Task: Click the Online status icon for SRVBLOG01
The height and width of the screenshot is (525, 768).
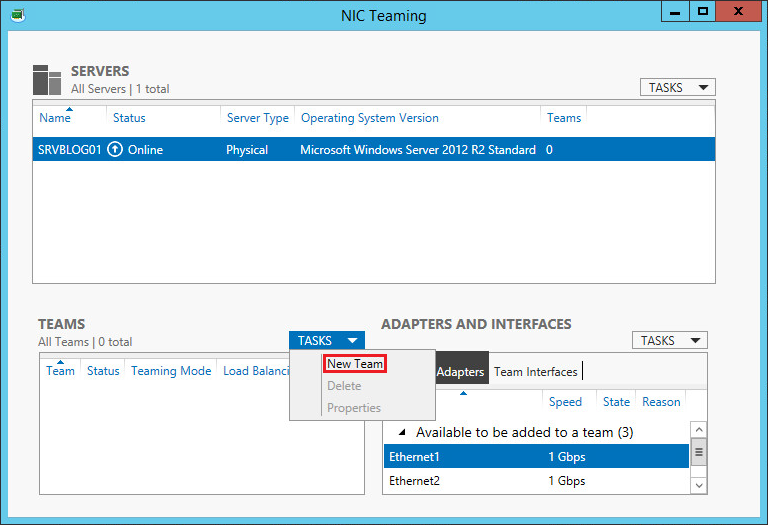Action: point(115,150)
